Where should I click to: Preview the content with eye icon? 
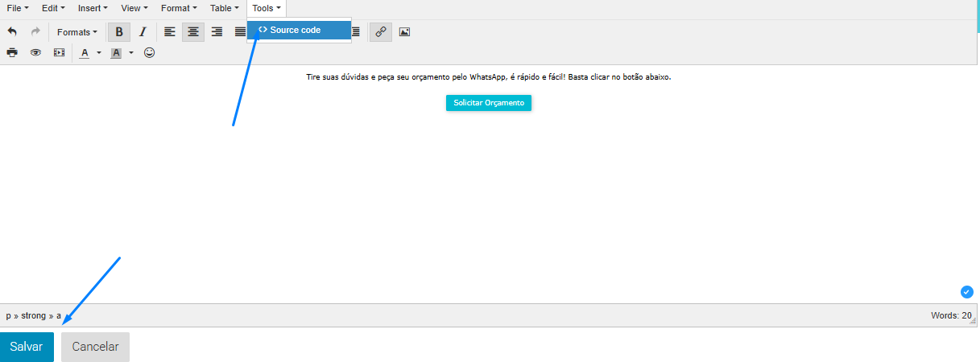[x=35, y=52]
